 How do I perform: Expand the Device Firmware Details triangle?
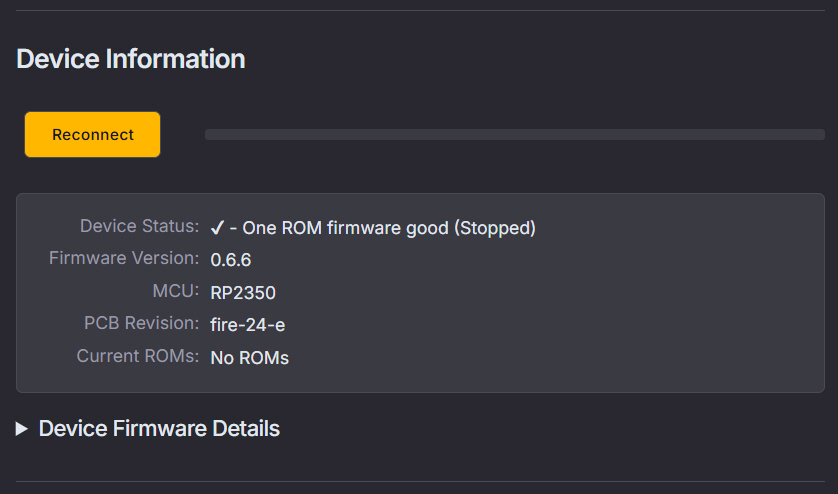pos(22,429)
